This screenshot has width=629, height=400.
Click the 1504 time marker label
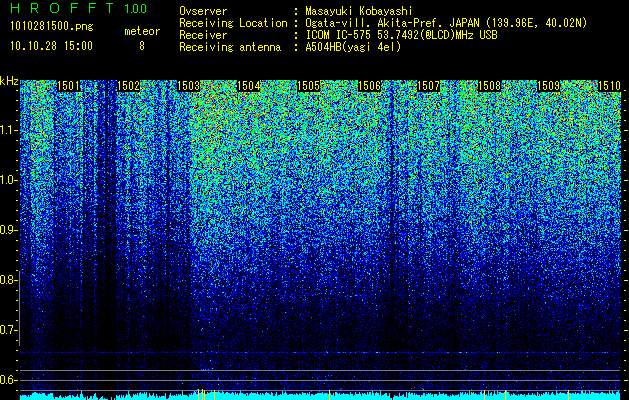tap(249, 86)
